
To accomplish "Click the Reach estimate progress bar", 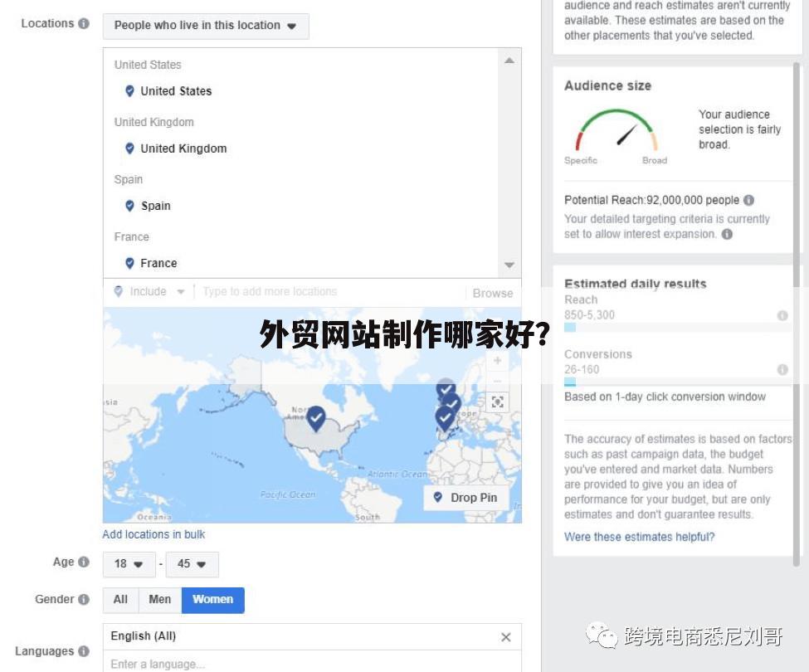I will pyautogui.click(x=569, y=327).
